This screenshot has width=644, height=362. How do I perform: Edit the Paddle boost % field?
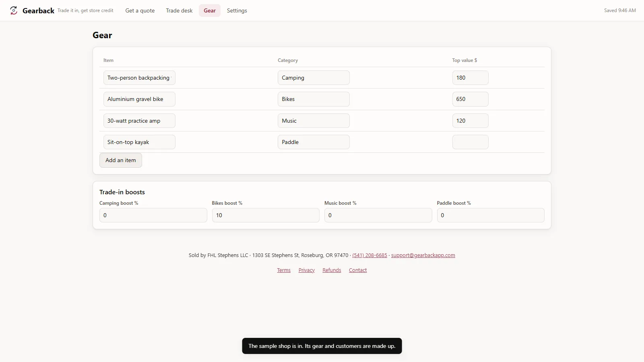tap(491, 215)
